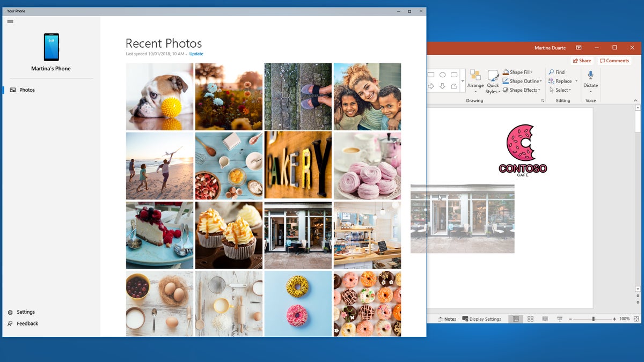Select the down arrow shape
This screenshot has height=362, width=644.
(443, 86)
